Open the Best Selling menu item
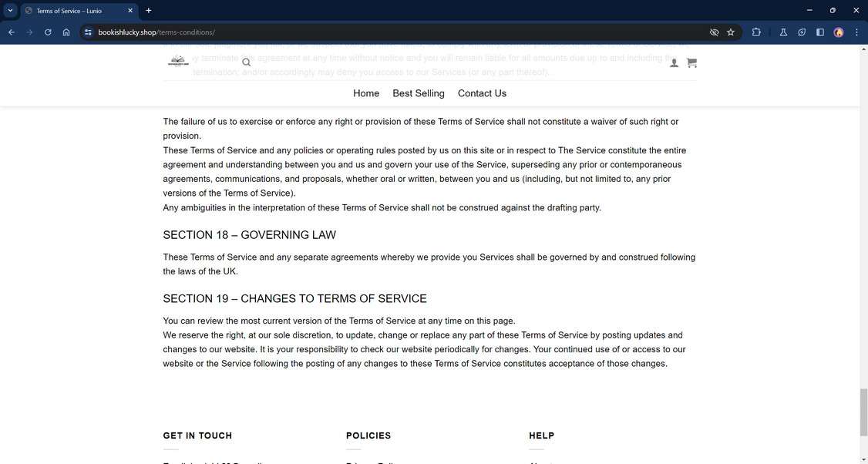The width and height of the screenshot is (868, 464). [x=419, y=93]
